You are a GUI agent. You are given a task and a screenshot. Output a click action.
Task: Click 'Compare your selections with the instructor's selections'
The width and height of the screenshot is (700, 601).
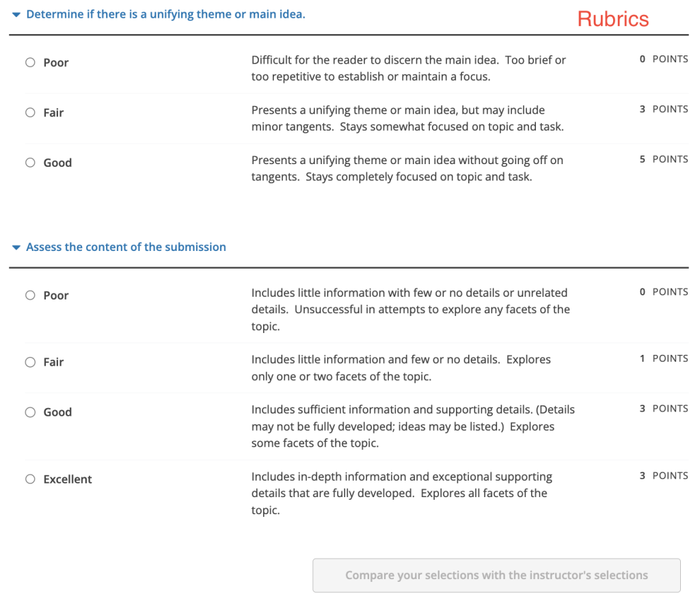[496, 575]
